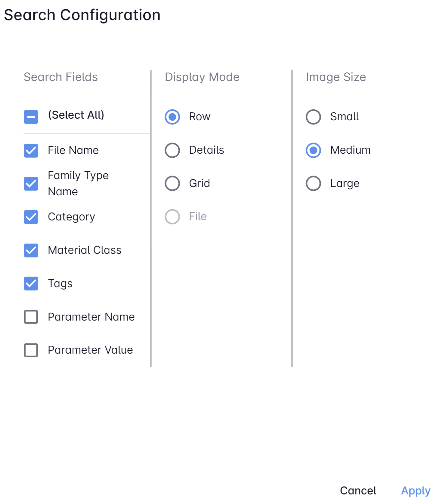Image resolution: width=436 pixels, height=504 pixels.
Task: Apply the search configuration
Action: [x=416, y=490]
